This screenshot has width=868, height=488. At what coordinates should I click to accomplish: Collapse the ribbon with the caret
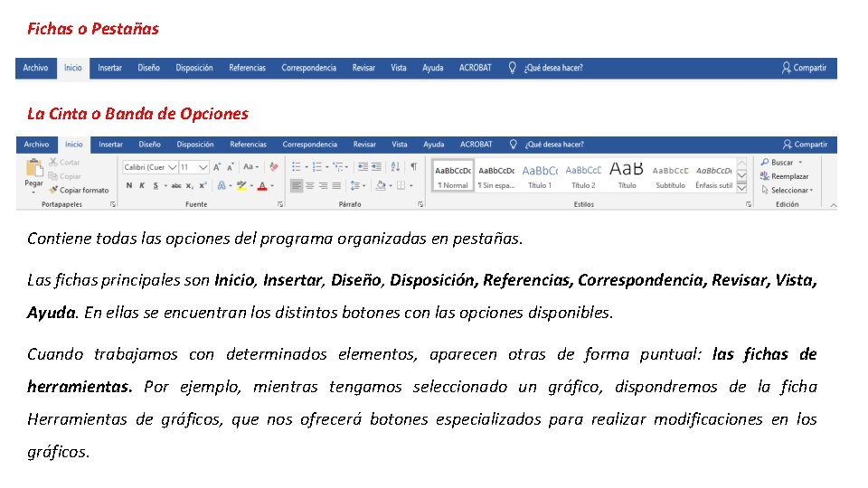(x=833, y=205)
